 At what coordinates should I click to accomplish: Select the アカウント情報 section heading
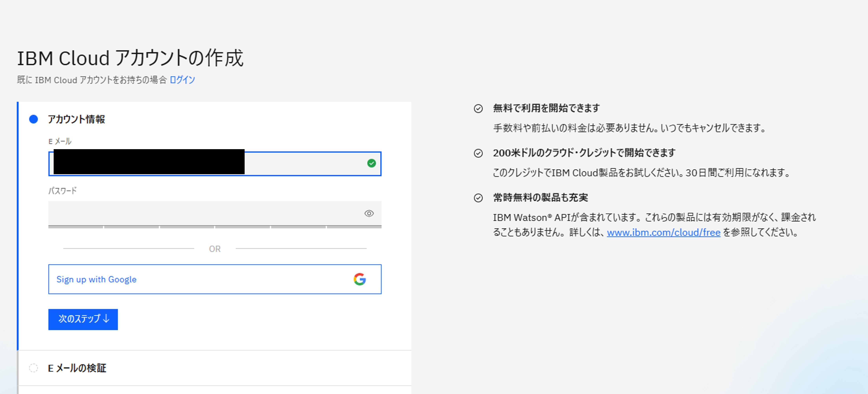coord(77,119)
